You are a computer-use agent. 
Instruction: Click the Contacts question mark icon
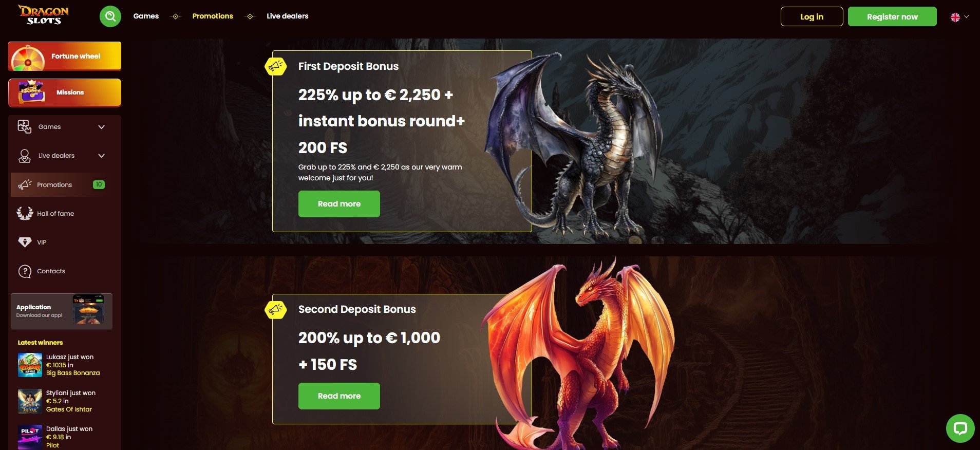pos(25,271)
